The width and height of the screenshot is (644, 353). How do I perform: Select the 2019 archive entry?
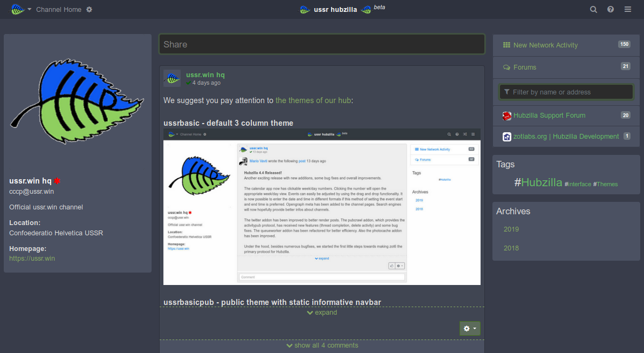point(511,229)
